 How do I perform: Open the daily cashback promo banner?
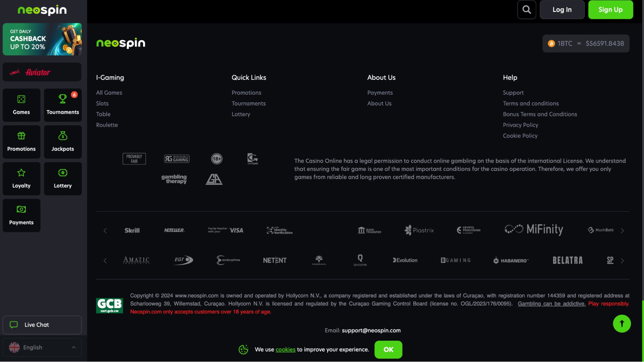(x=42, y=39)
